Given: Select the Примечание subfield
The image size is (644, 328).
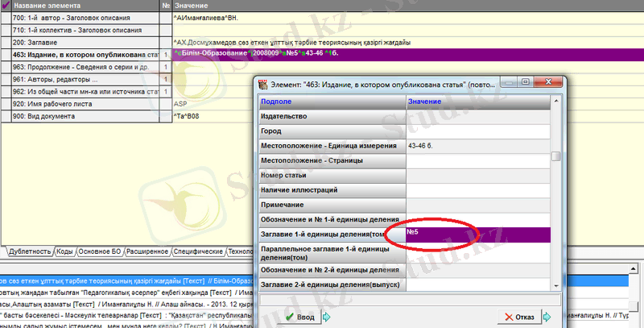Looking at the screenshot, I should [332, 205].
